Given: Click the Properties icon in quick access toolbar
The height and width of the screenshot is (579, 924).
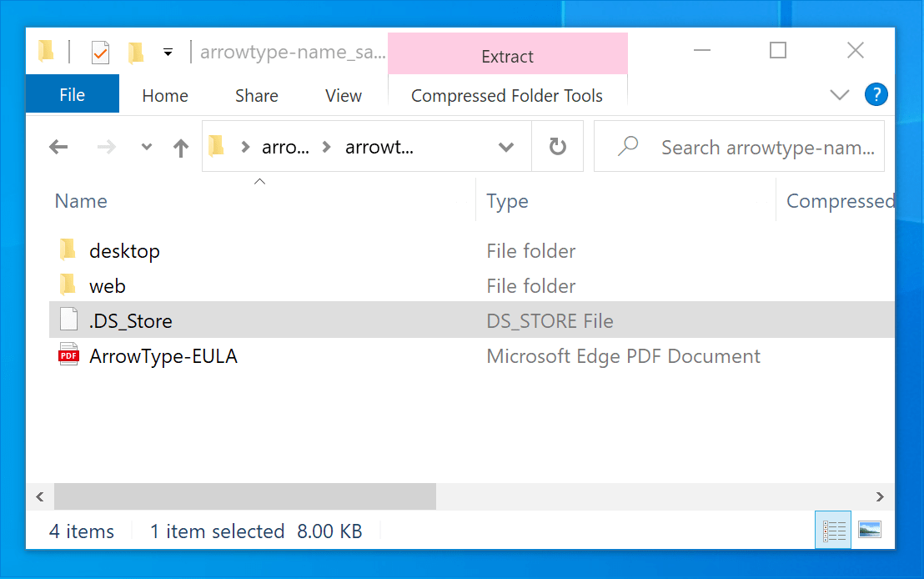Looking at the screenshot, I should coord(100,53).
